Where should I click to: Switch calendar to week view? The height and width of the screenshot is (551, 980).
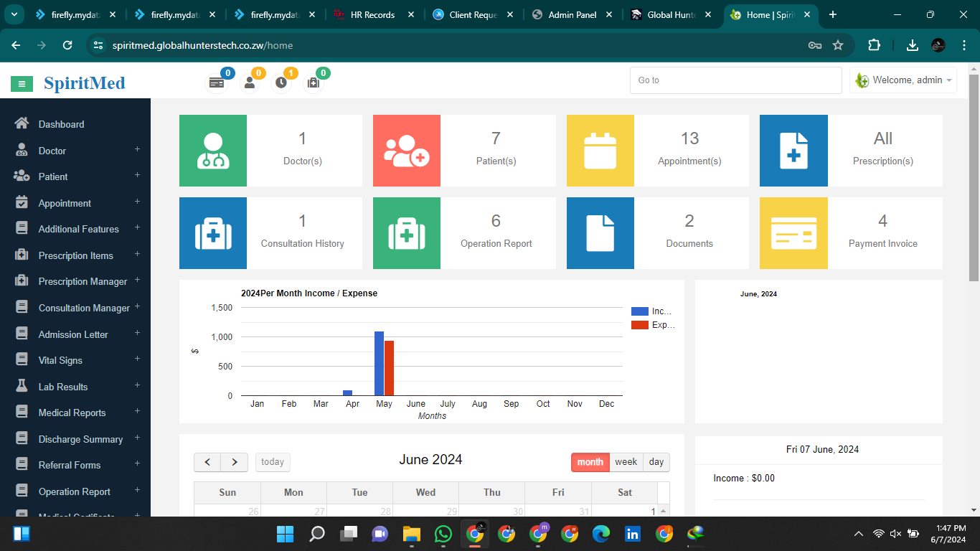point(626,462)
